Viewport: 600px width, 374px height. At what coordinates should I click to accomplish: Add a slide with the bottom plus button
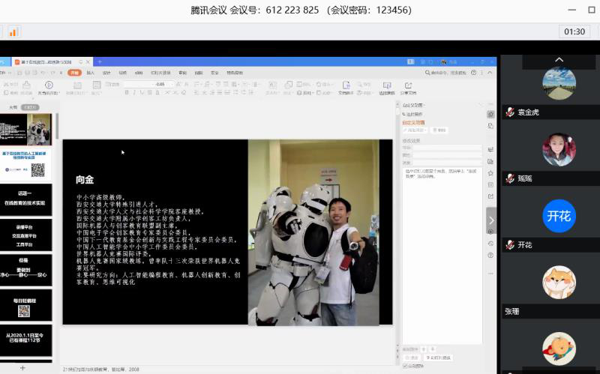pos(23,368)
